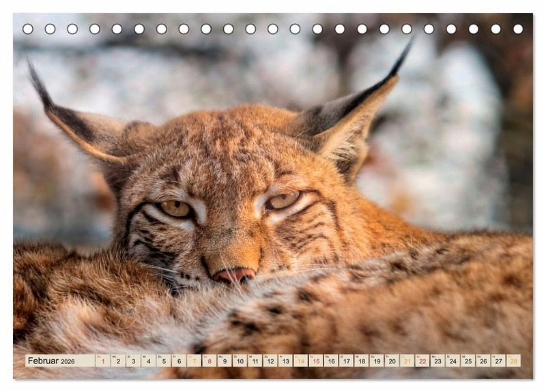Select day 16 in the calendar strip

click(x=331, y=361)
